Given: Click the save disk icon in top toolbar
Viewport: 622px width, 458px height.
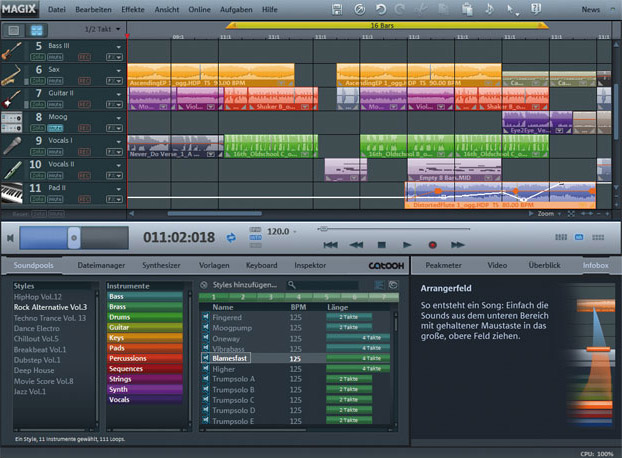Looking at the screenshot, I should point(338,9).
